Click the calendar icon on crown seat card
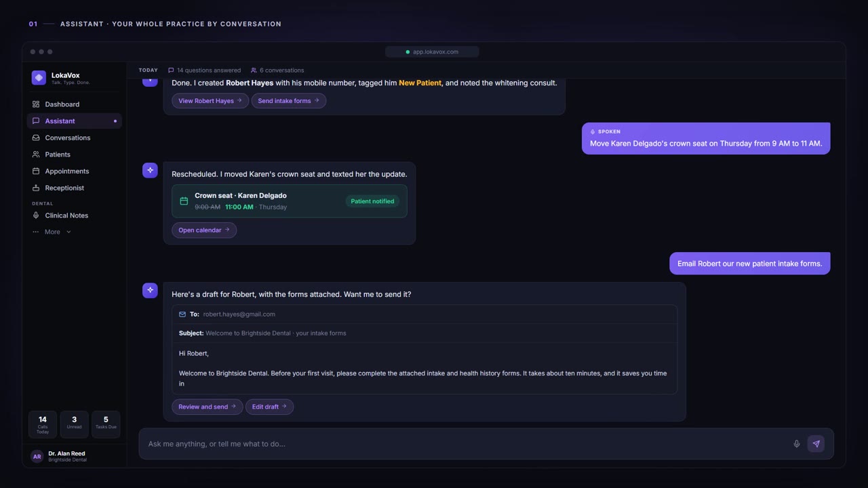 pos(184,201)
